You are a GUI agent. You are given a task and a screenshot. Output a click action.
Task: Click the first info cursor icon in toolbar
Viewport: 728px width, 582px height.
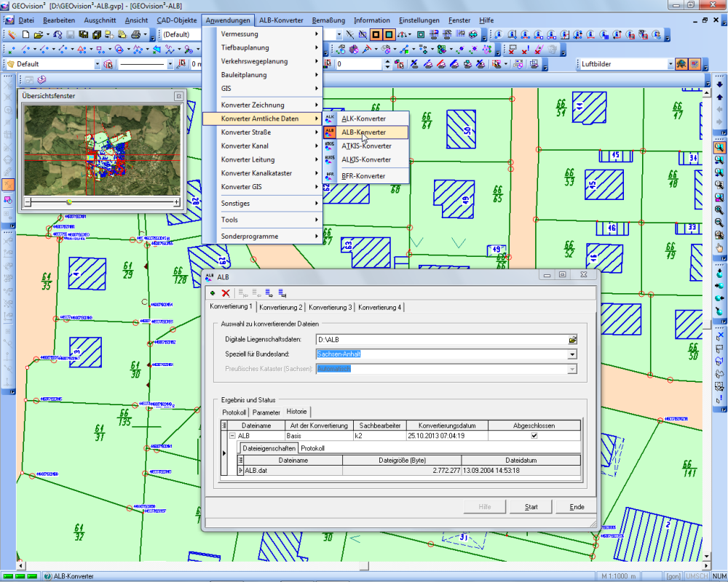[499, 34]
